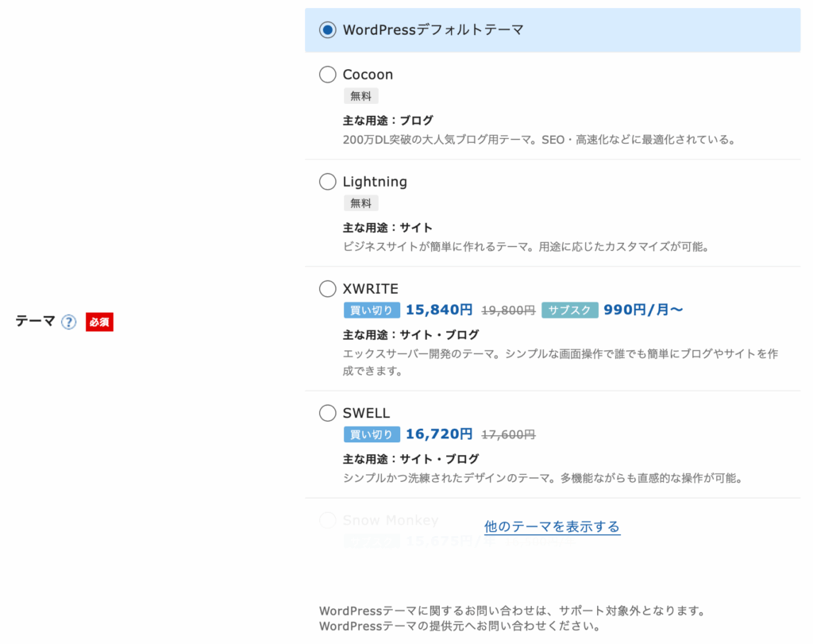The image size is (813, 644).
Task: Click the Lightning theme name label
Action: [375, 182]
